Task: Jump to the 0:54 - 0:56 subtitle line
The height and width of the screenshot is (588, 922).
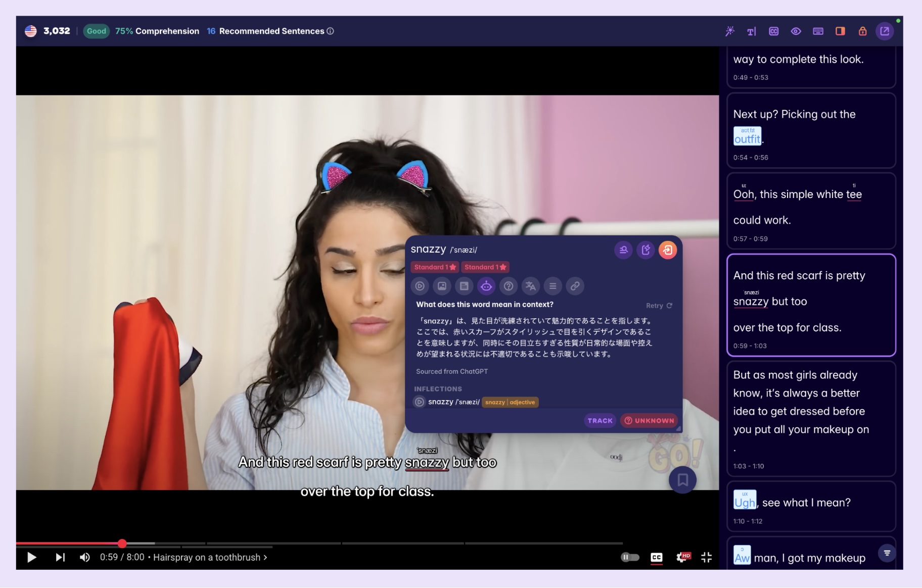Action: tap(811, 130)
